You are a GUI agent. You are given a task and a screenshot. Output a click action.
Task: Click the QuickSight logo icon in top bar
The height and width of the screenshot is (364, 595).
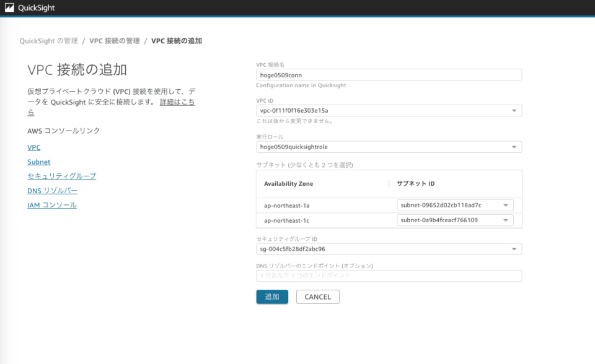[9, 7]
